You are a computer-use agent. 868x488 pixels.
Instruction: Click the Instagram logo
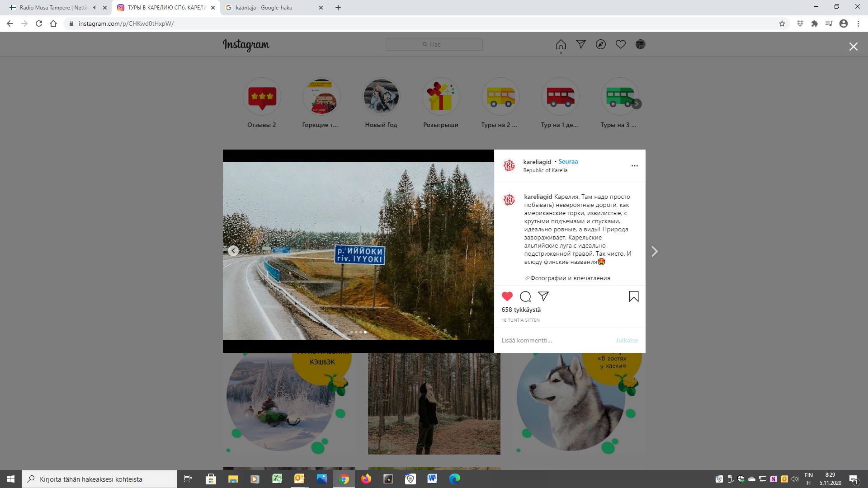[246, 45]
